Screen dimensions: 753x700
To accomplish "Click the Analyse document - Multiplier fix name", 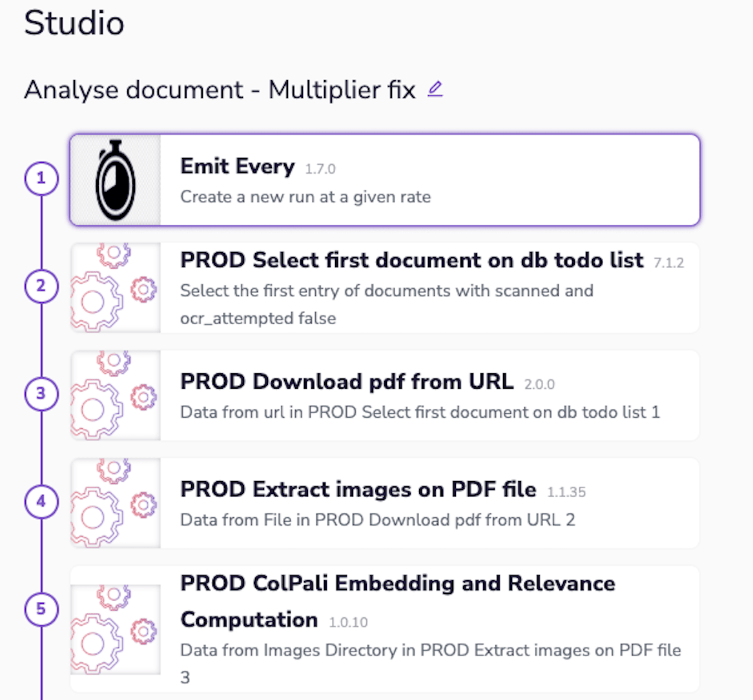I will [x=220, y=90].
